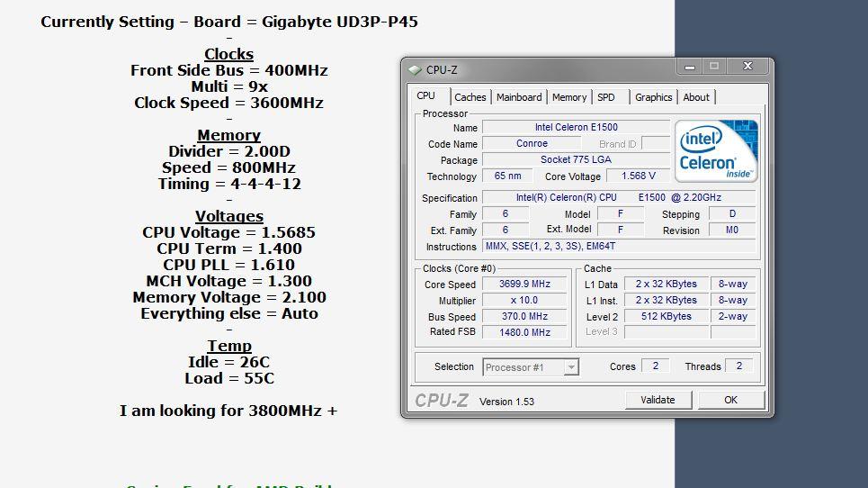
Task: Click the Rated FSB value 1480.0 MHz
Action: [x=524, y=332]
